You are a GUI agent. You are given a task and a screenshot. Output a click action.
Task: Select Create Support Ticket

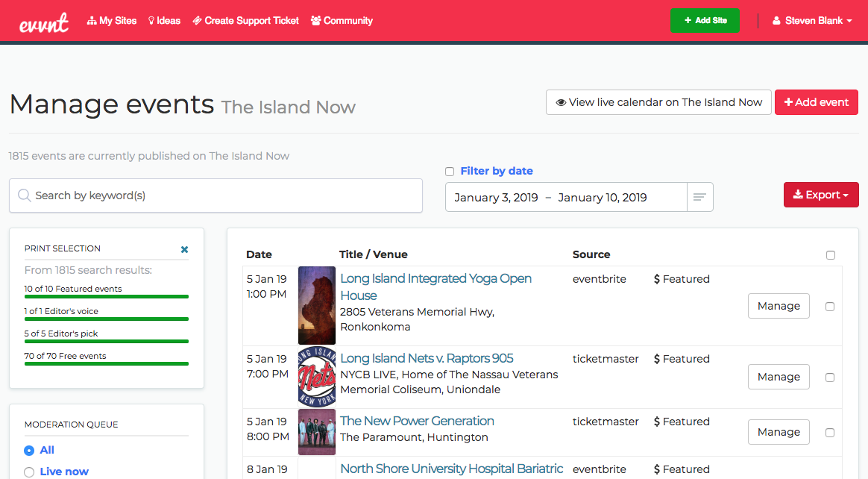click(x=246, y=21)
